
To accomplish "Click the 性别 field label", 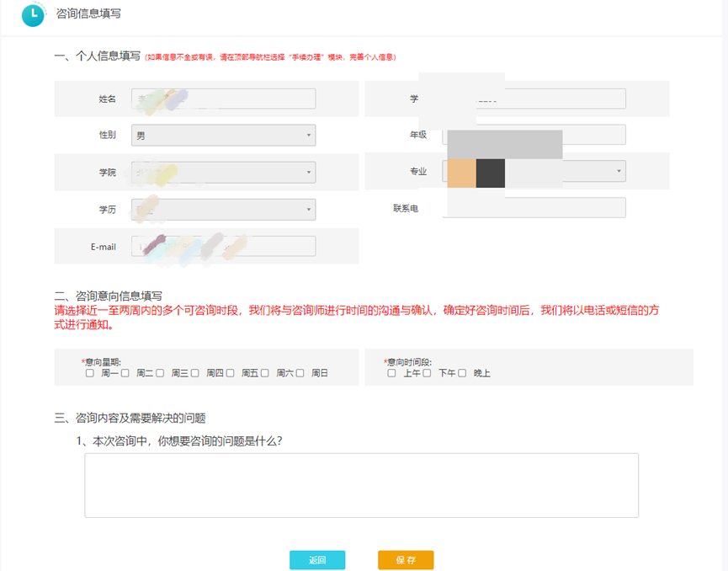I will tap(107, 135).
